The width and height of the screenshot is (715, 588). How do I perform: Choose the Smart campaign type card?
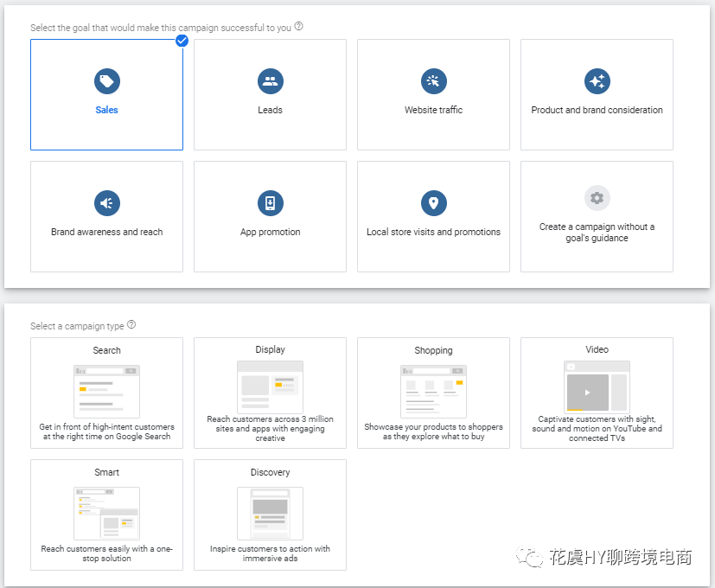click(106, 514)
